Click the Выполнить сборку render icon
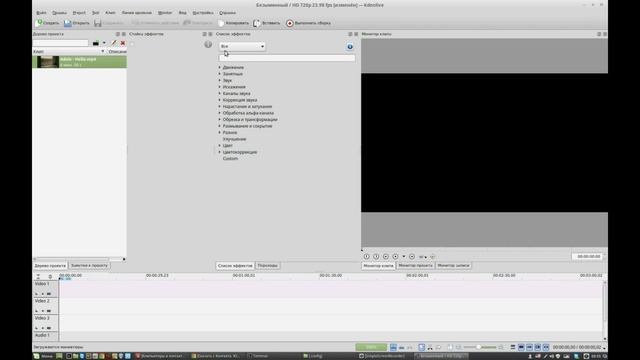This screenshot has width=640, height=360. 290,23
